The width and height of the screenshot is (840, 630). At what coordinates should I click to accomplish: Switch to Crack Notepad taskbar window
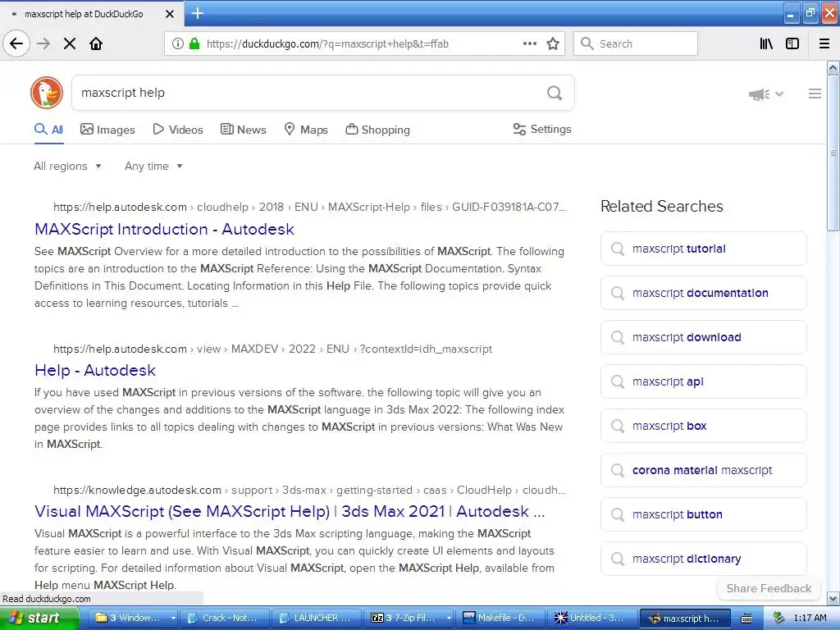[x=225, y=618]
